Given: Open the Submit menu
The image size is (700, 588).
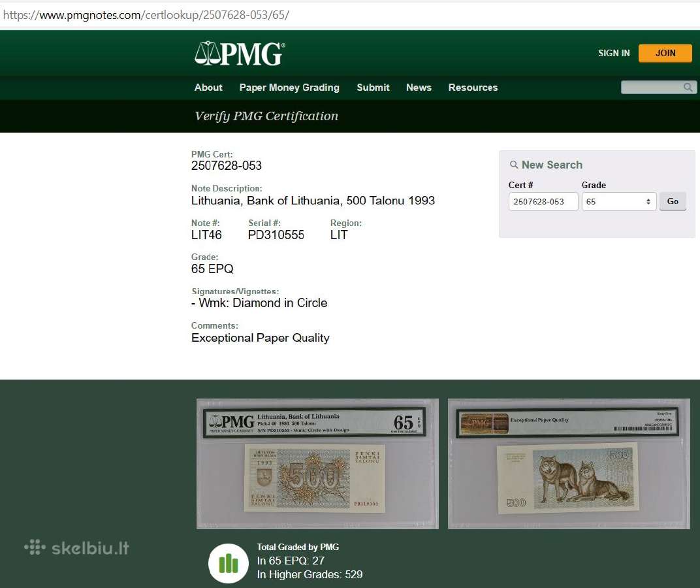Looking at the screenshot, I should (x=373, y=88).
